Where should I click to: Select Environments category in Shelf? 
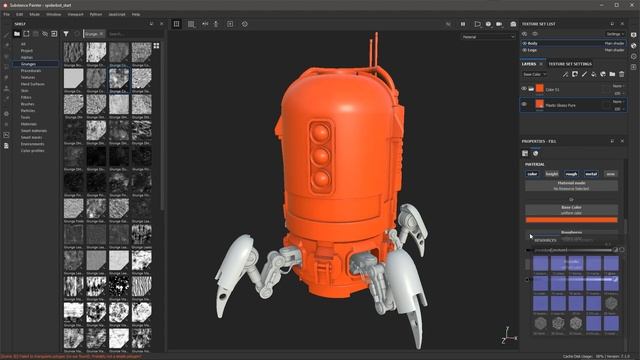32,144
